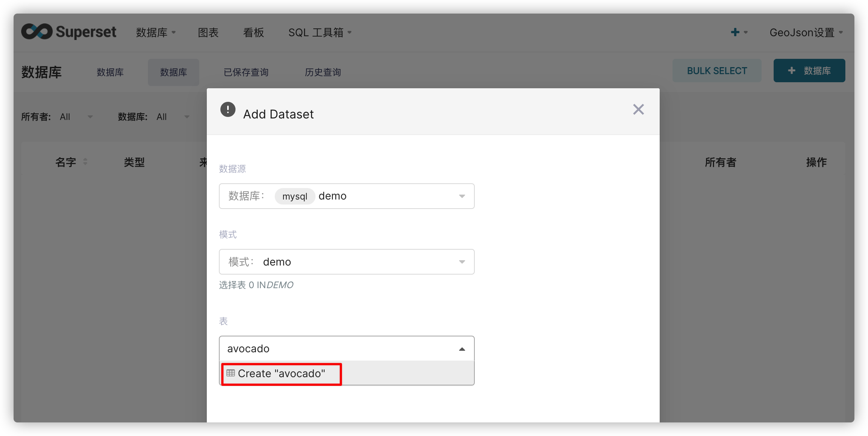Click the X to close Add Dataset dialog
This screenshot has width=868, height=436.
coord(638,109)
